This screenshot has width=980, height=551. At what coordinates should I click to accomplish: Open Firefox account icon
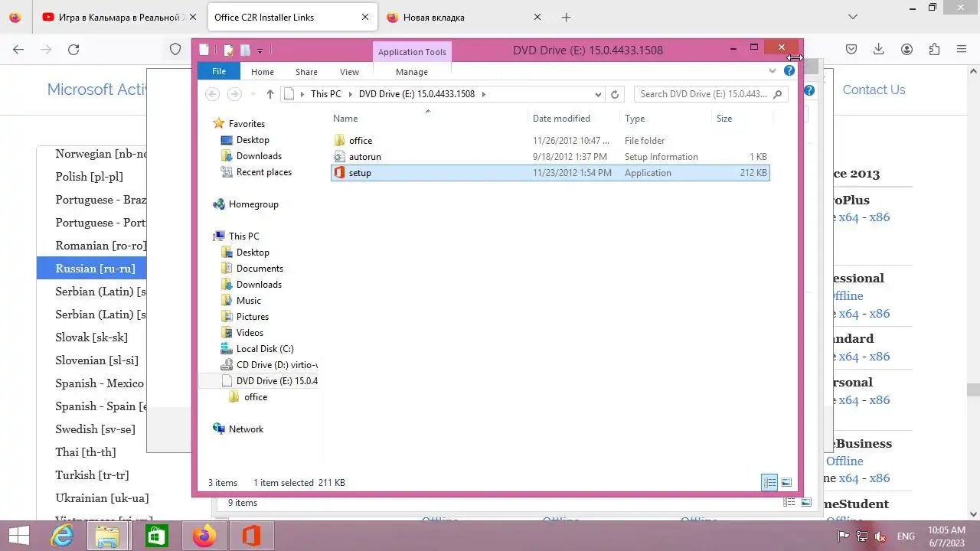906,50
